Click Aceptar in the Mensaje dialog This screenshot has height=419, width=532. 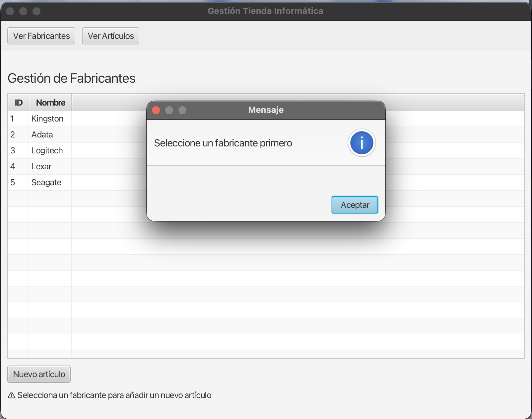point(355,205)
